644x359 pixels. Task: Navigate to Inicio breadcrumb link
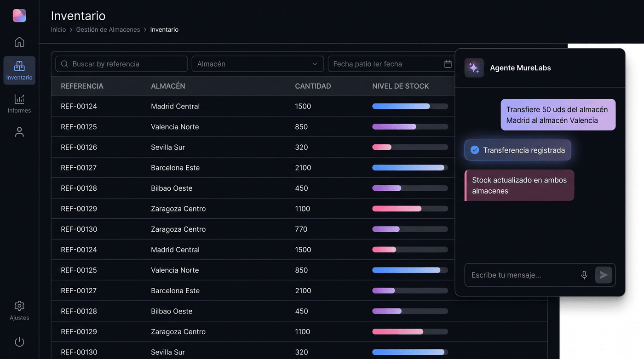click(58, 29)
